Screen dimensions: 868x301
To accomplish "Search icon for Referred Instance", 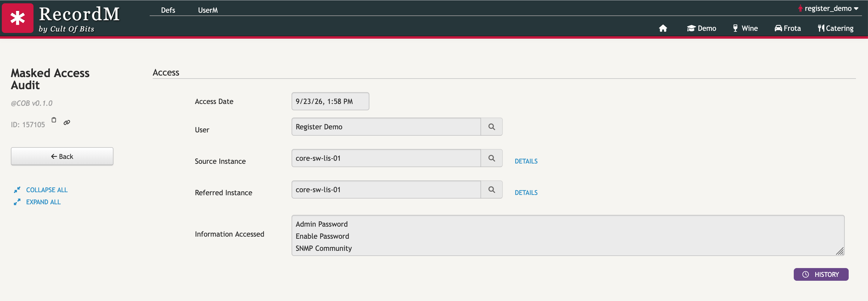I will [492, 189].
